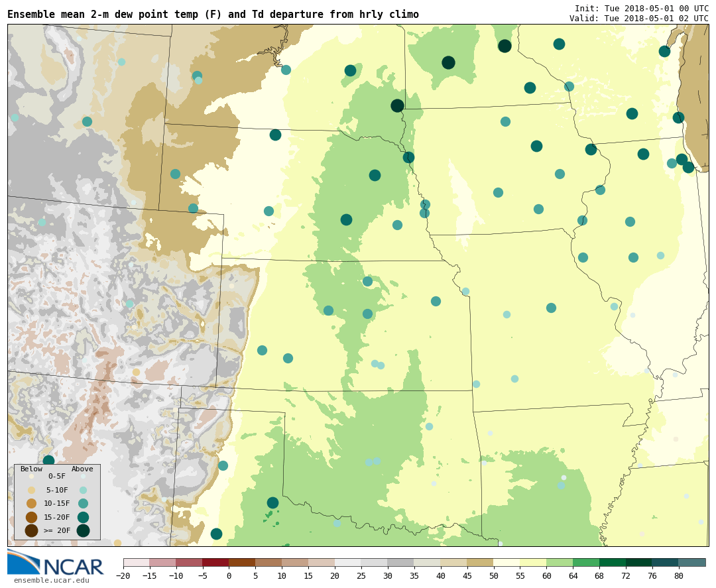Click the legend's tan 5-10F below circle
Image resolution: width=716 pixels, height=588 pixels.
(32, 490)
